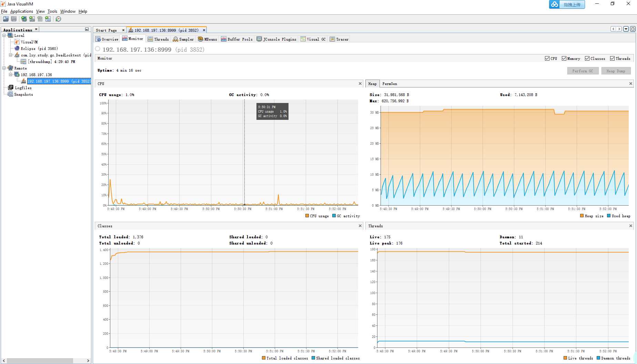Minimize the Applications panel with its icon
The width and height of the screenshot is (637, 364).
[87, 30]
